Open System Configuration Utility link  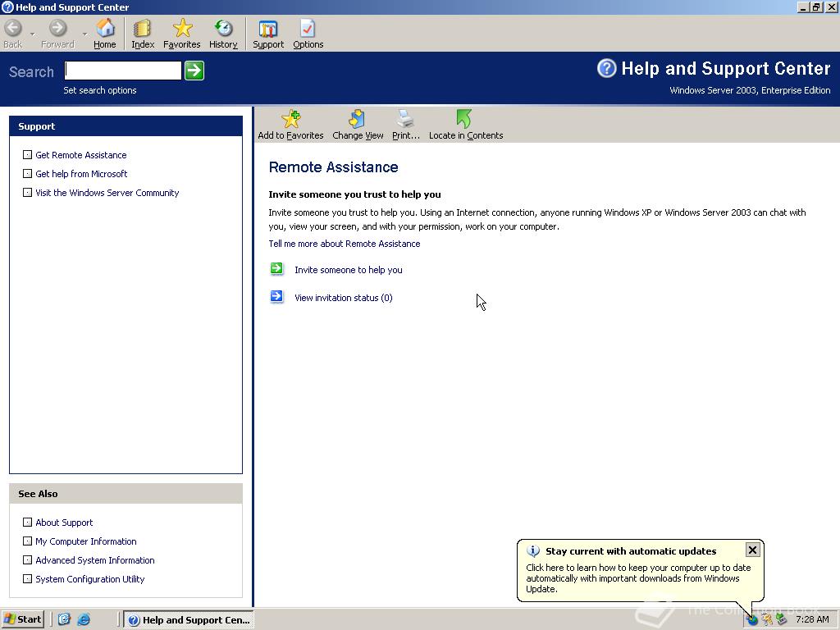(x=90, y=579)
